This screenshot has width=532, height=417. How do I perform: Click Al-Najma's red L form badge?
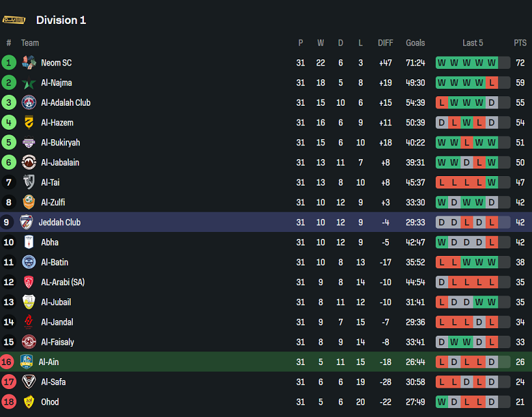click(491, 83)
